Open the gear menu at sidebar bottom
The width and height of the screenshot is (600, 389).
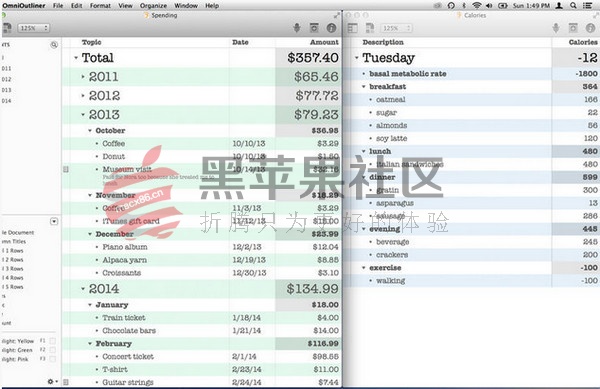(x=52, y=381)
